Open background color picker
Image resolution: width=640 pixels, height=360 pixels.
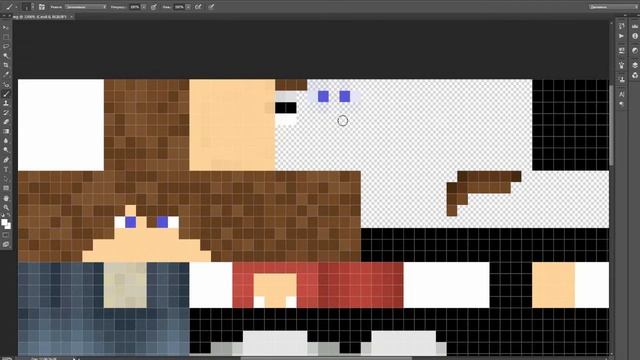(x=8, y=226)
